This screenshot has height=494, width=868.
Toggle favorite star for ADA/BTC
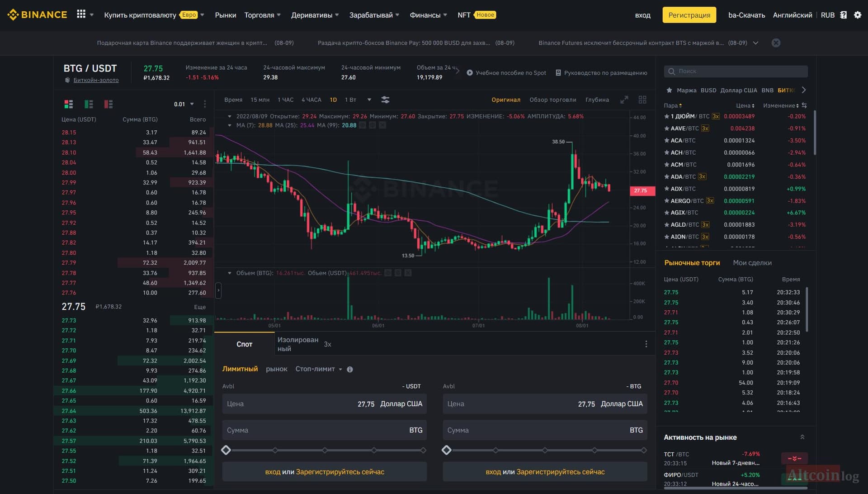click(666, 177)
